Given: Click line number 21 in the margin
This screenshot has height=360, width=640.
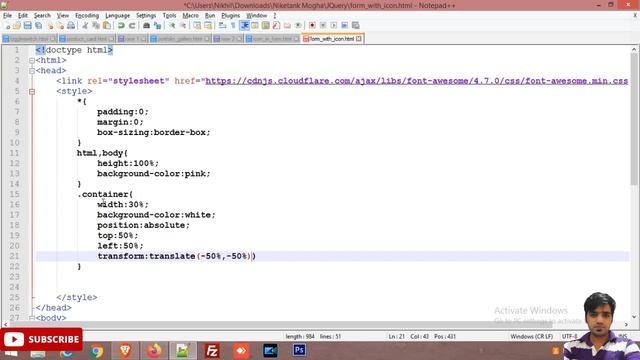Looking at the screenshot, I should [14, 256].
